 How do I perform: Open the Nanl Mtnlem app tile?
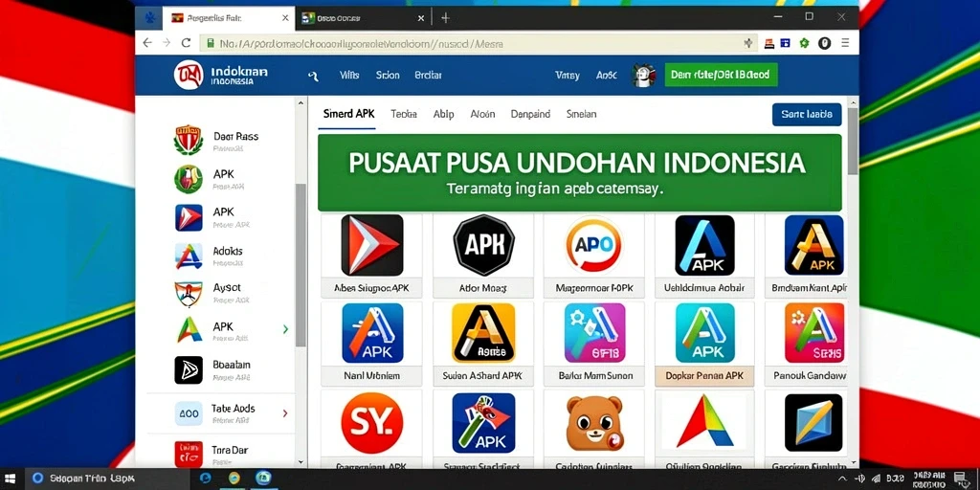[x=372, y=344]
